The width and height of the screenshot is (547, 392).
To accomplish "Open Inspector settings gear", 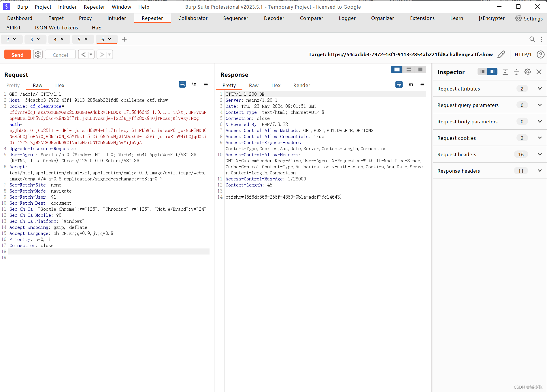I will pyautogui.click(x=528, y=72).
